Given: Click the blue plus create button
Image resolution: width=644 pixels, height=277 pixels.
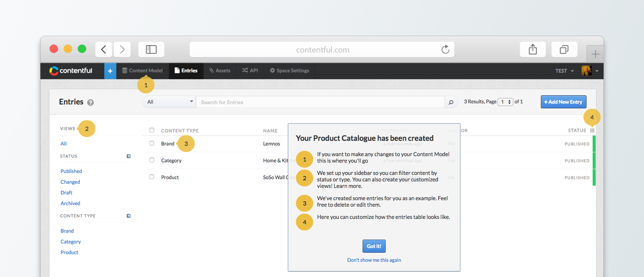Looking at the screenshot, I should (x=110, y=71).
